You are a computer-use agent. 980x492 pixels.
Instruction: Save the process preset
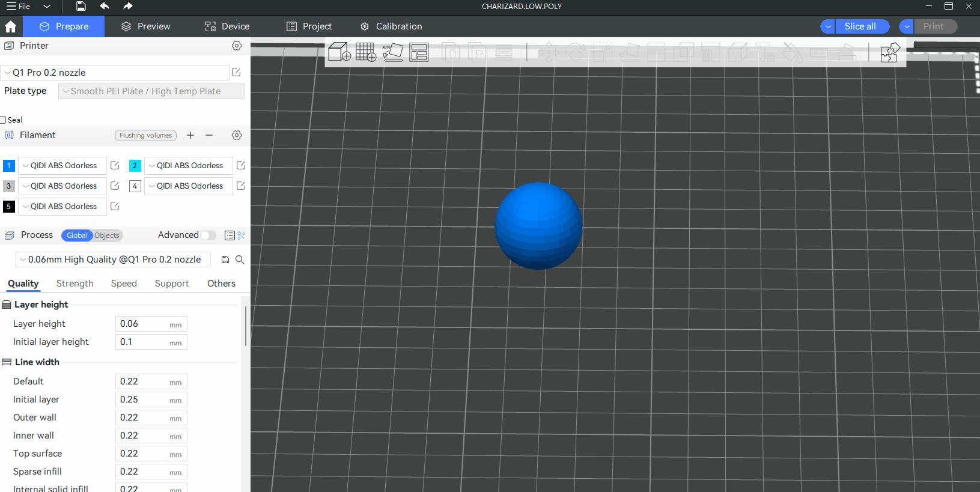pos(225,260)
